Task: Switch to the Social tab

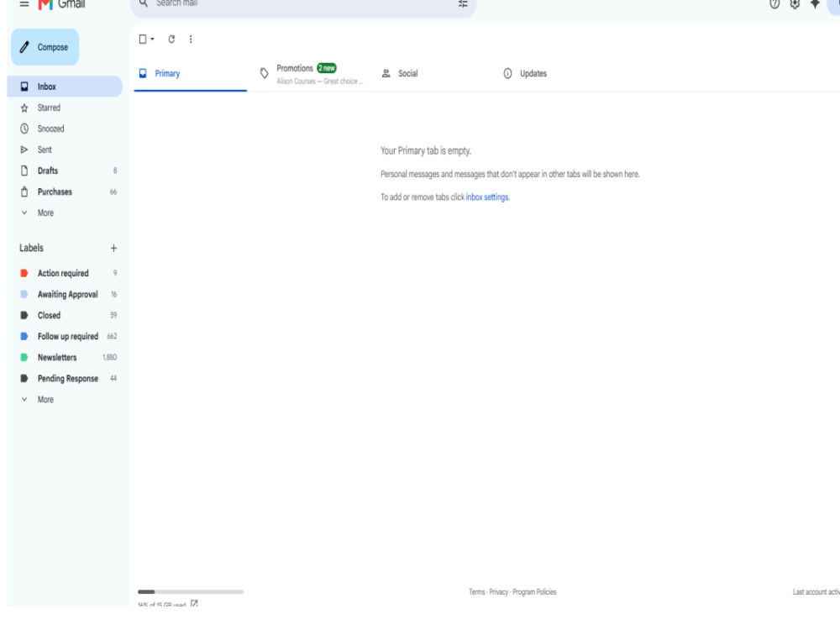Action: tap(433, 74)
